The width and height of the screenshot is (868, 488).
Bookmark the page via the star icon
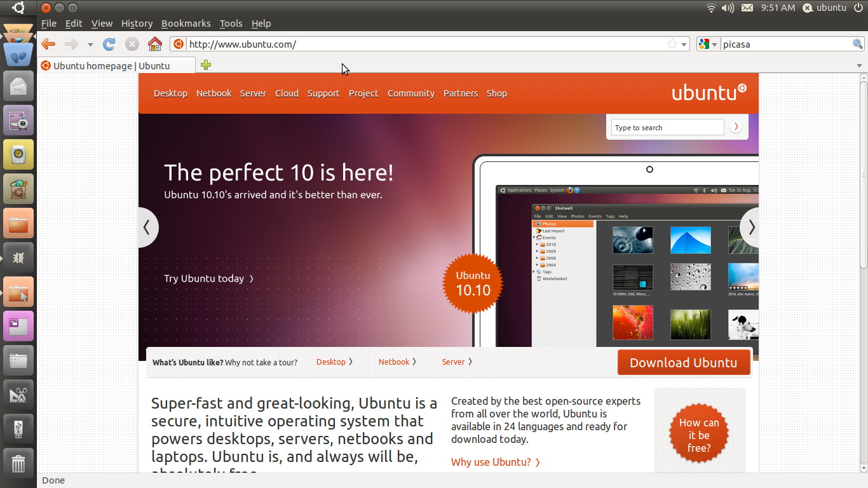pyautogui.click(x=672, y=44)
